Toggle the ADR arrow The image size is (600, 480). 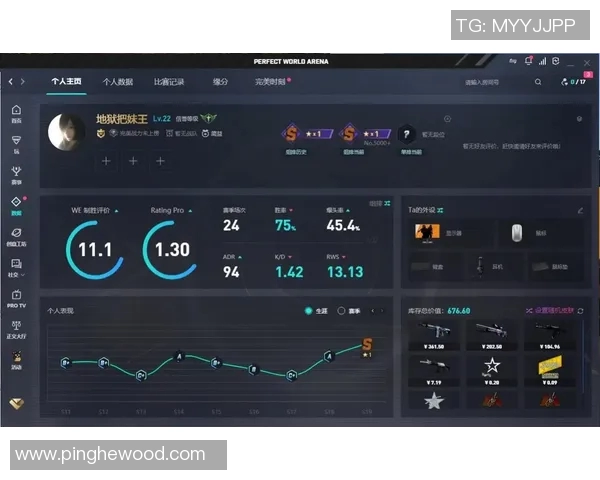point(240,257)
